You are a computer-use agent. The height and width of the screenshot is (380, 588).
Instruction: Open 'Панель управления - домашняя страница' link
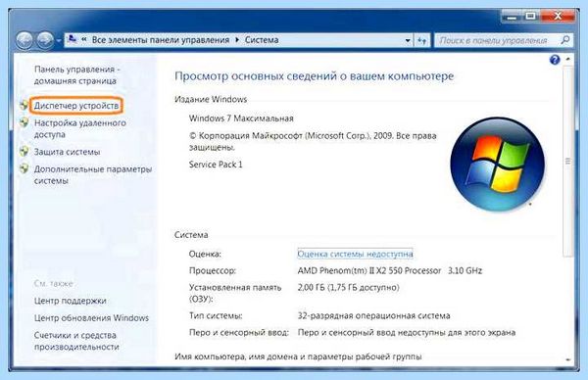pyautogui.click(x=76, y=75)
